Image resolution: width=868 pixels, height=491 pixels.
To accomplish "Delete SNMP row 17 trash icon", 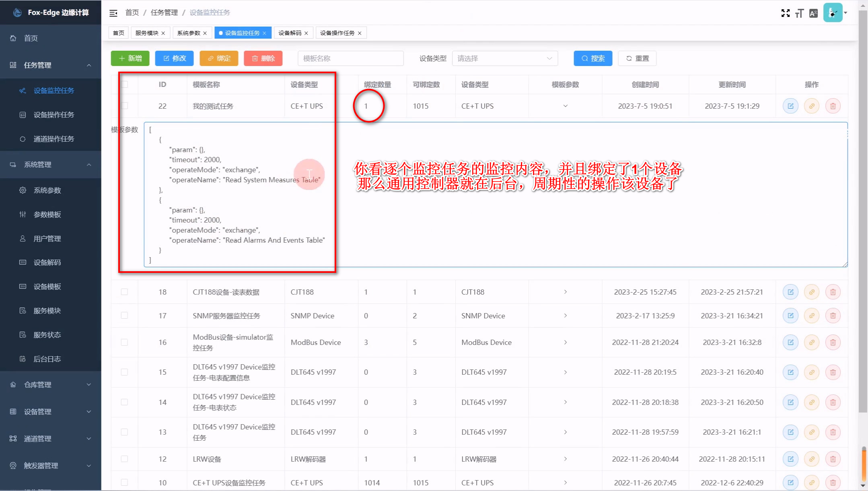I will (833, 316).
